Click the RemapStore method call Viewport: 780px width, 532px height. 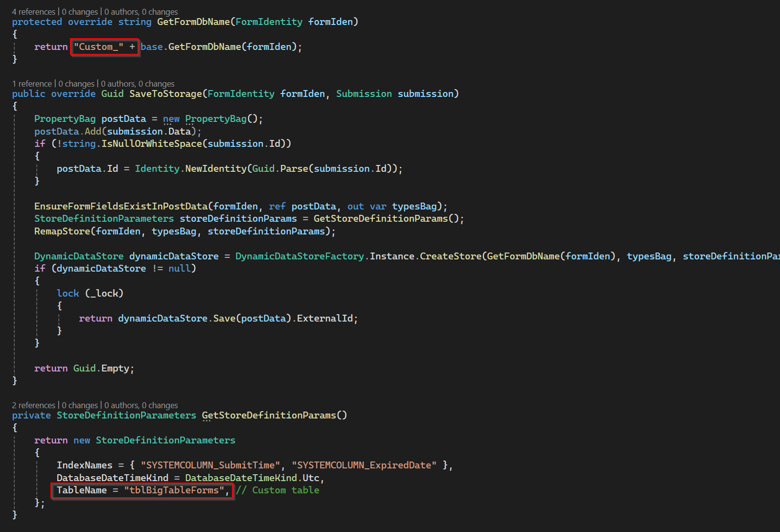(x=62, y=231)
